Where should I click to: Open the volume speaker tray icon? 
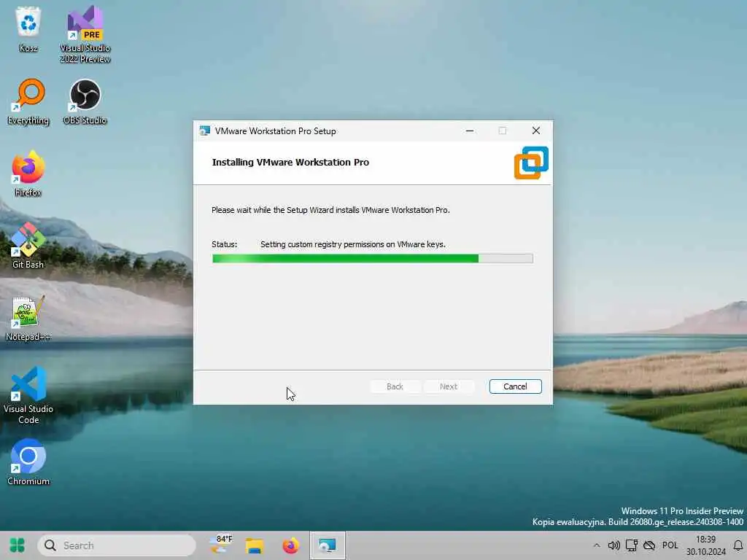click(x=614, y=545)
